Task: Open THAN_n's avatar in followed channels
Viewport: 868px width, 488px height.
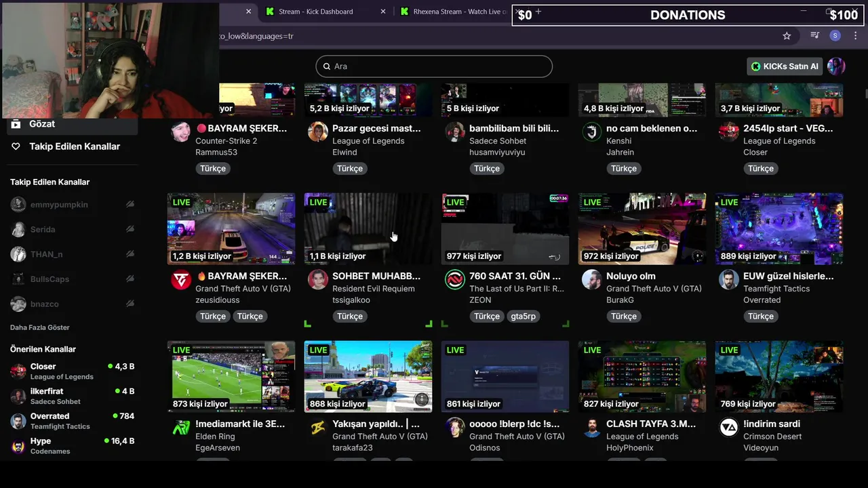Action: (18, 254)
